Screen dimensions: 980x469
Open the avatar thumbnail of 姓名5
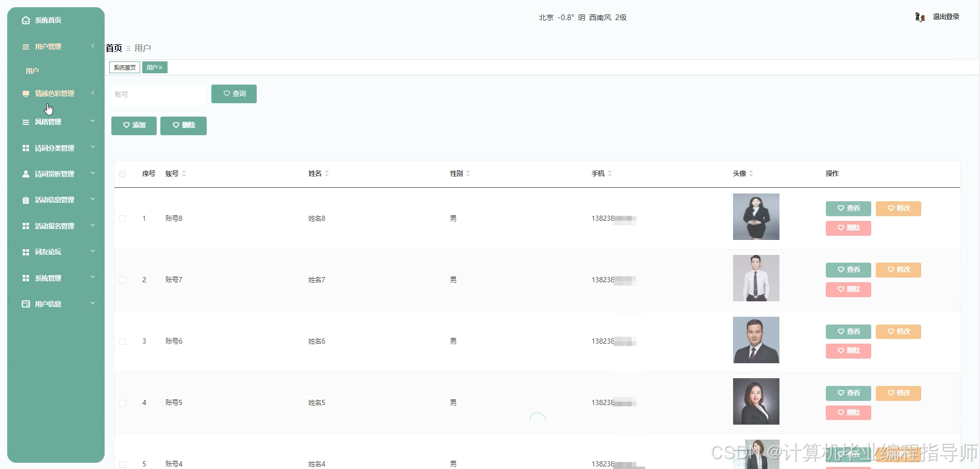[756, 401]
